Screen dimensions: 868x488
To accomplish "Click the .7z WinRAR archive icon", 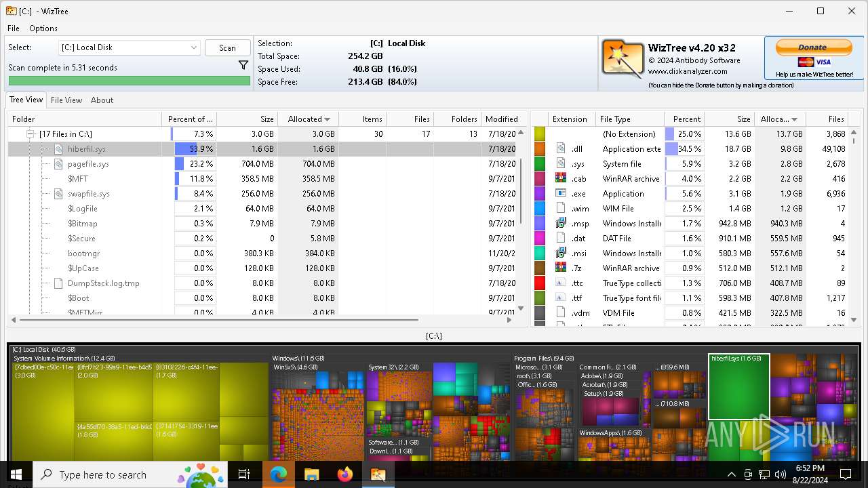I will coord(561,268).
